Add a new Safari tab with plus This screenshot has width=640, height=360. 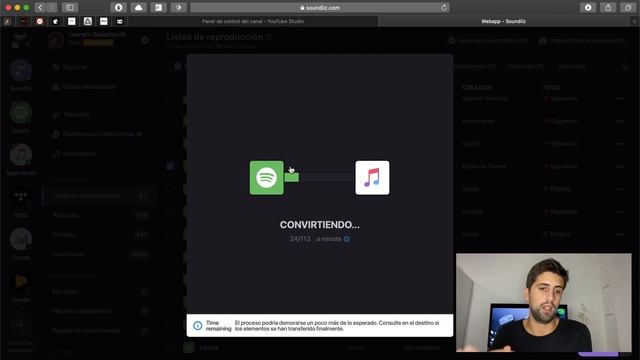[635, 21]
